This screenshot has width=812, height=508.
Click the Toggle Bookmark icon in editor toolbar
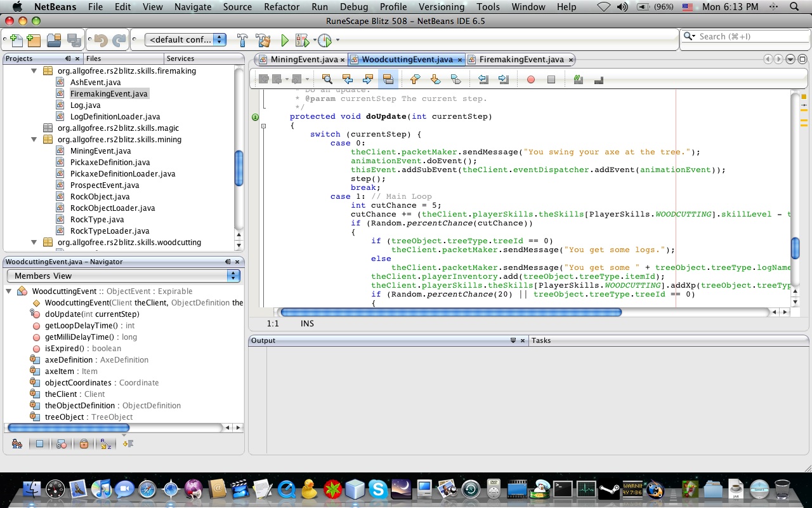tap(455, 79)
